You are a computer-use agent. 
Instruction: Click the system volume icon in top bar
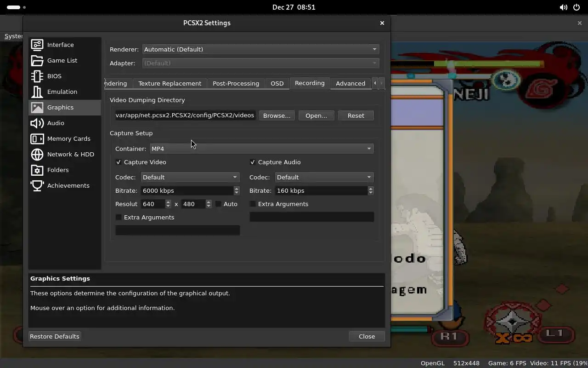coord(563,7)
